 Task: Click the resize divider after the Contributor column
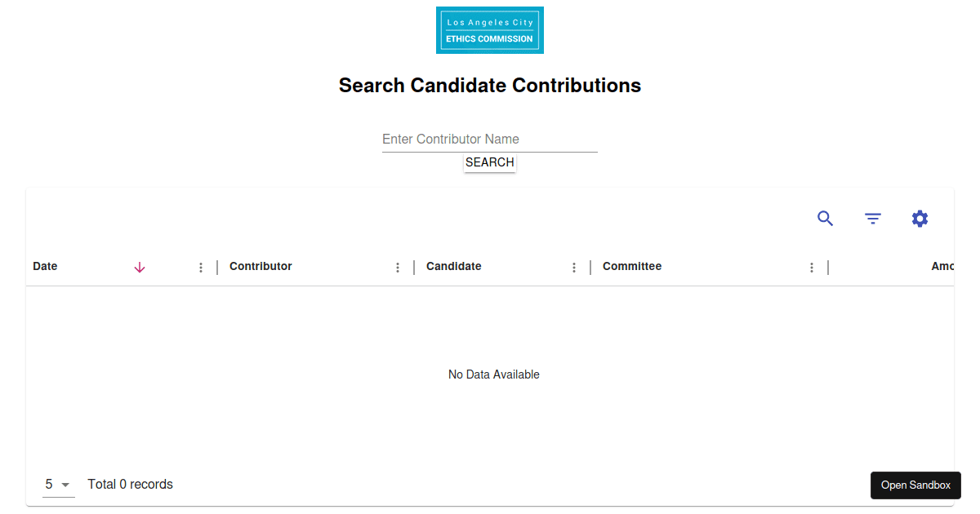pyautogui.click(x=414, y=268)
